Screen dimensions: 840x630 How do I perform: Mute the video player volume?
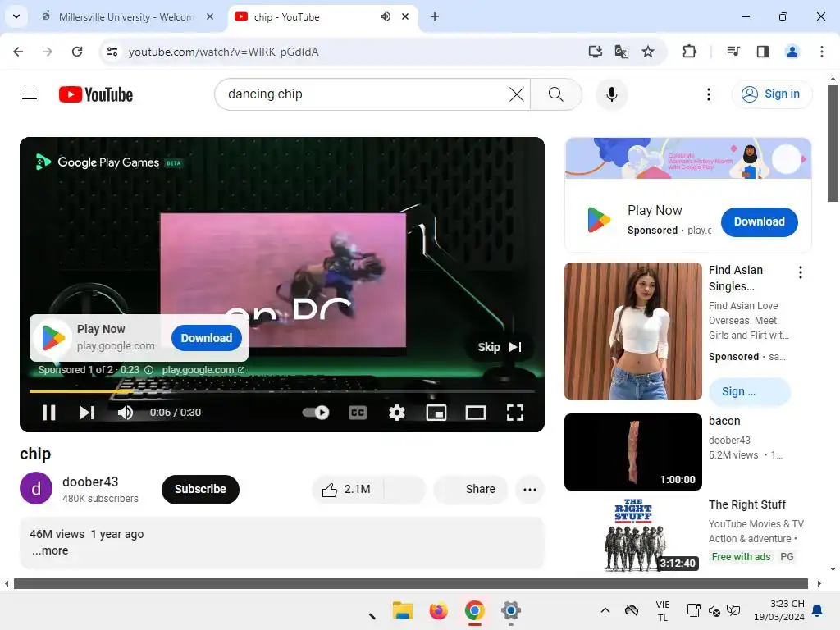point(126,413)
